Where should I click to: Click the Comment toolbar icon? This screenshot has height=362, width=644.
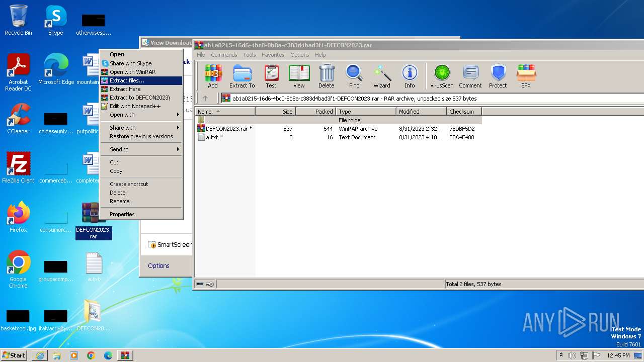[x=470, y=76]
